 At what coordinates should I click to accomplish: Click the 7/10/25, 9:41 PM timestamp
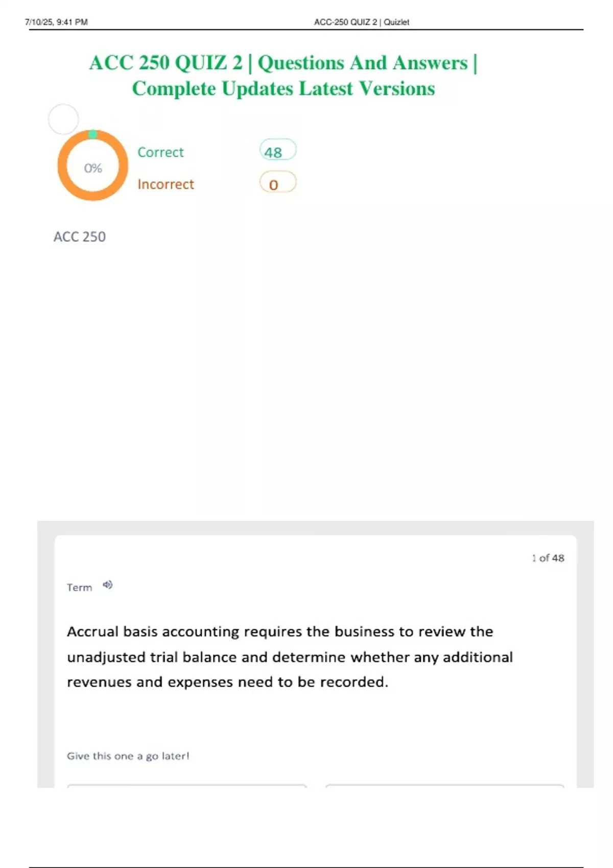(56, 22)
